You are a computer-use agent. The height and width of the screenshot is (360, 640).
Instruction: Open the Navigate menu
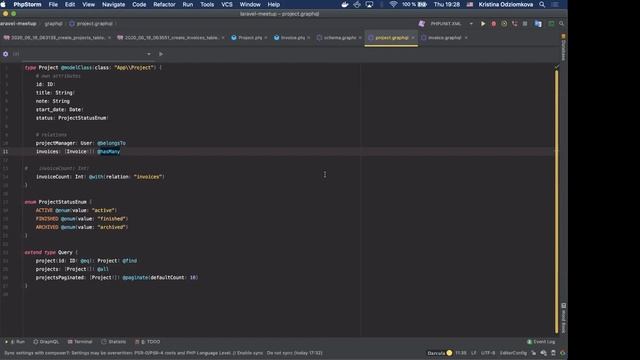113,4
